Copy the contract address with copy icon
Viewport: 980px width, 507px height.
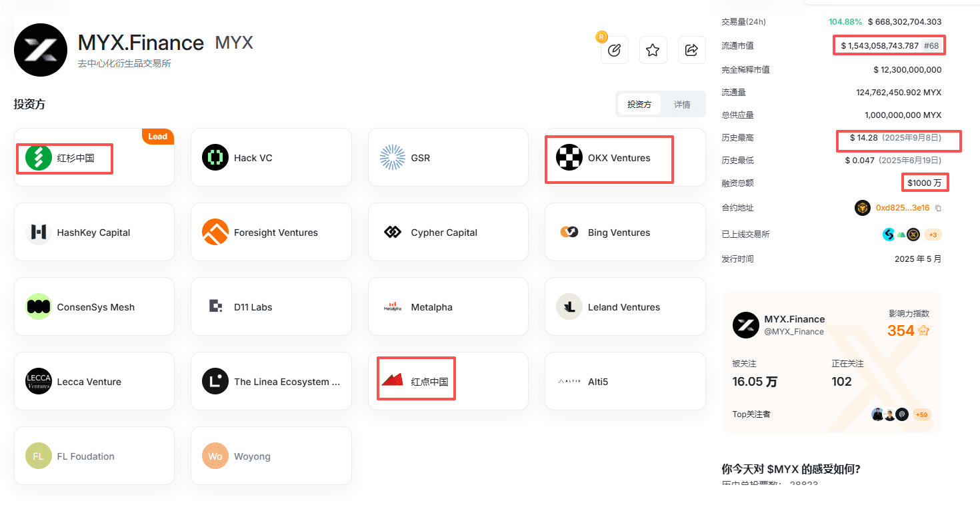coord(938,208)
